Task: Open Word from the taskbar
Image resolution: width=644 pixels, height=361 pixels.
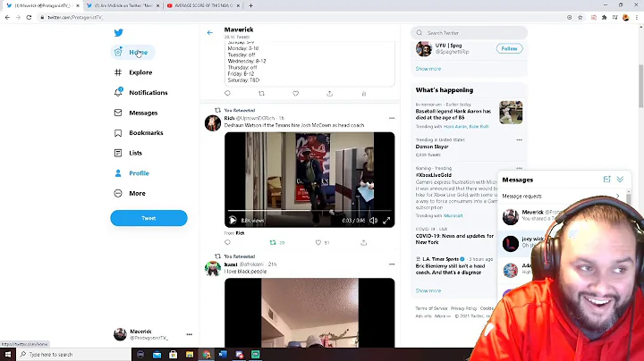Action: pos(223,354)
